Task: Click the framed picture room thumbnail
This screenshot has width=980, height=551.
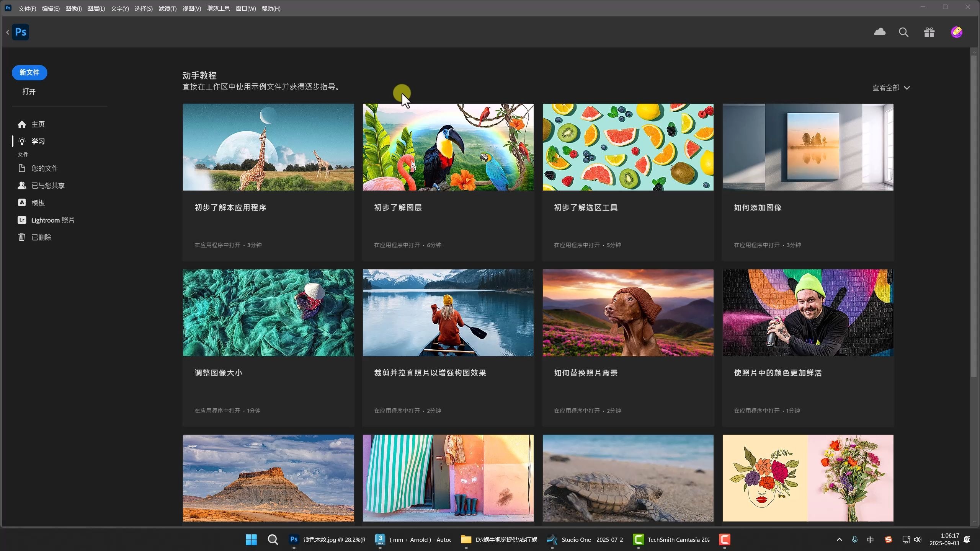Action: [808, 147]
